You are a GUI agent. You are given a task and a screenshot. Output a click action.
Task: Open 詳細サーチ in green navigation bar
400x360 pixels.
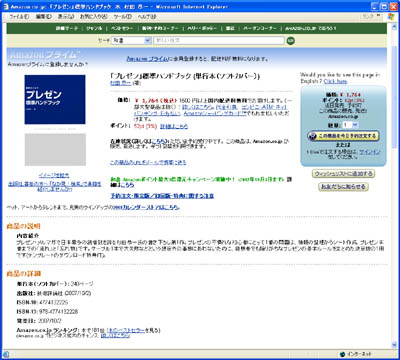pos(67,29)
